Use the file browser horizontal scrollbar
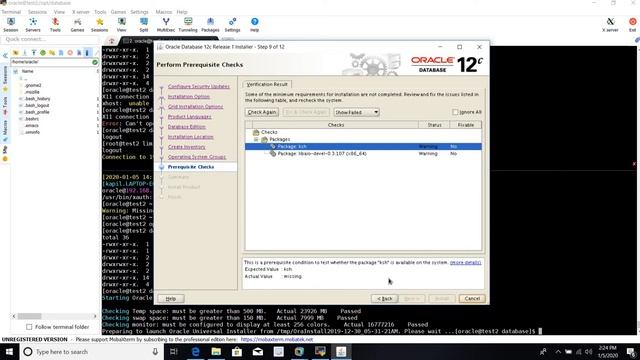This screenshot has height=360, width=640. (x=55, y=316)
